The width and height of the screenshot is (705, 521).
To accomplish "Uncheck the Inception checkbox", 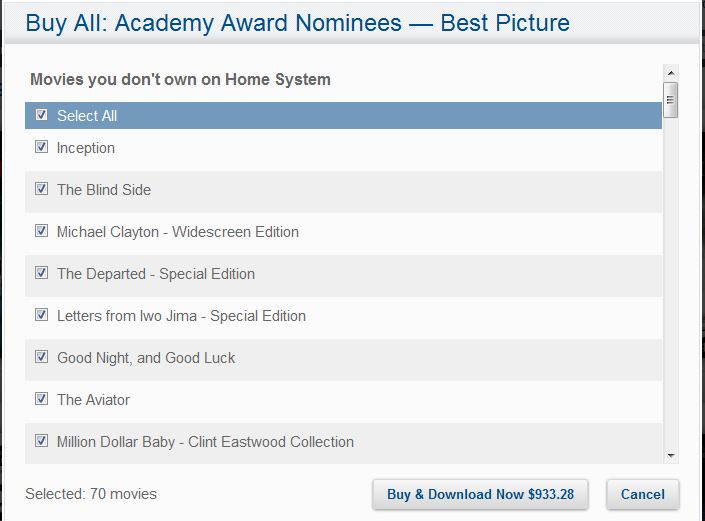I will (41, 147).
